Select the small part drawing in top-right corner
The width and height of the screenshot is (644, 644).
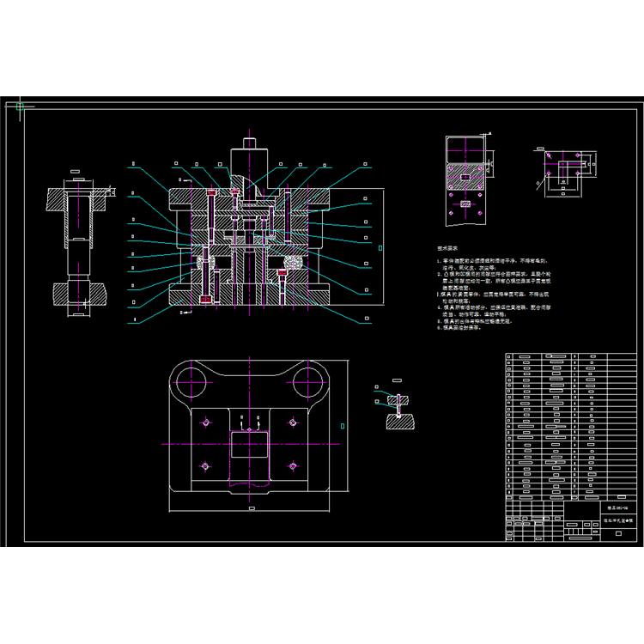[565, 172]
